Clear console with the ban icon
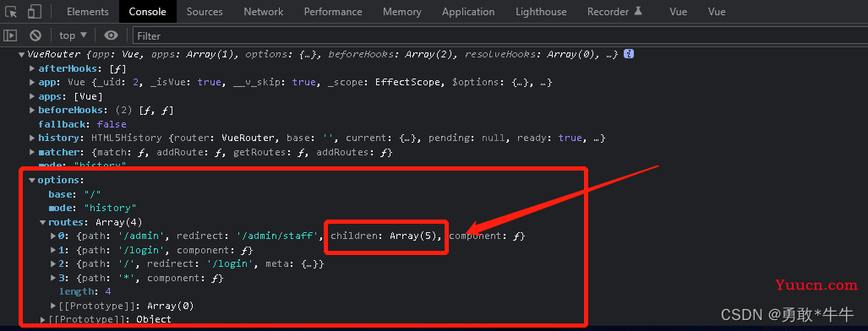868x331 pixels. click(36, 35)
